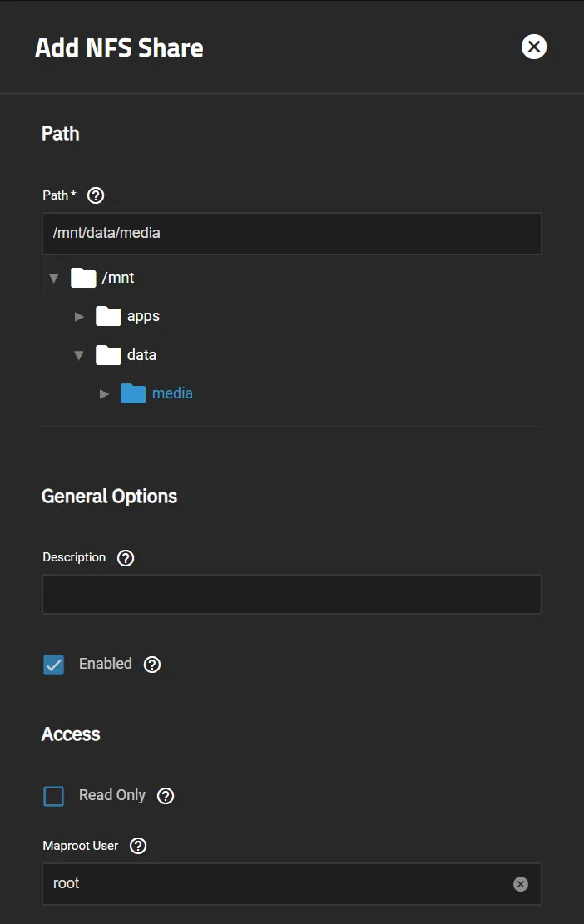Close the Add NFS Share panel
Screen dimensions: 584x924
pos(534,47)
